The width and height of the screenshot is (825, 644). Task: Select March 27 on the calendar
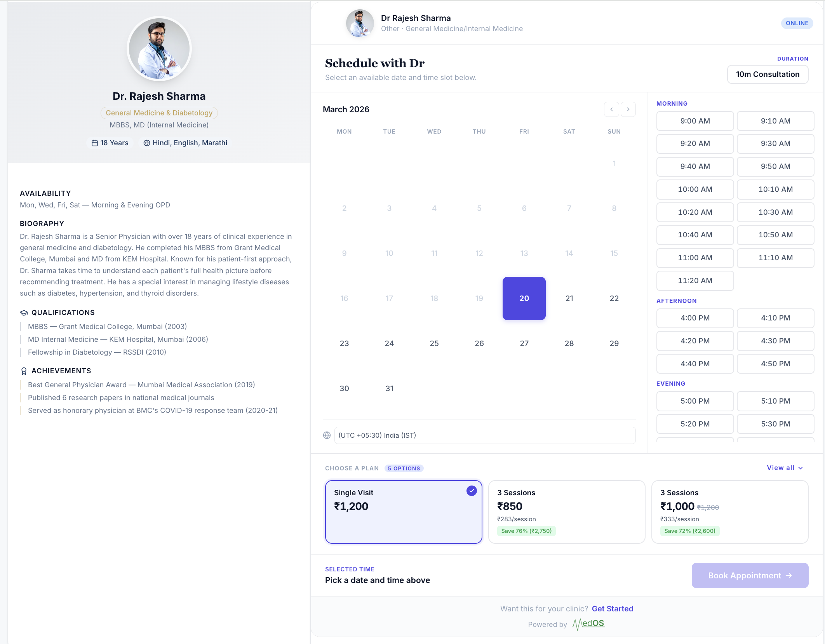click(x=524, y=343)
